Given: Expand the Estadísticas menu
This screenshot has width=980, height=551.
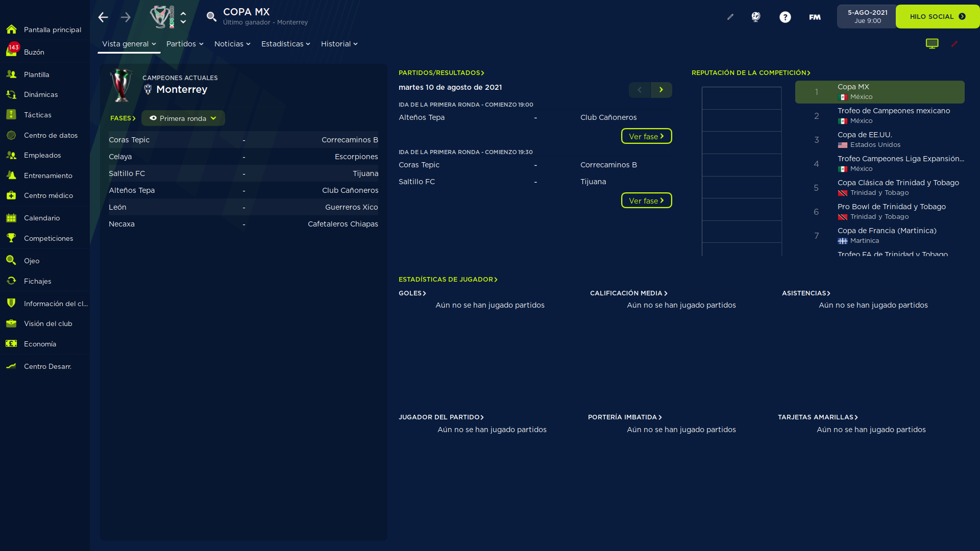Looking at the screenshot, I should click(286, 44).
